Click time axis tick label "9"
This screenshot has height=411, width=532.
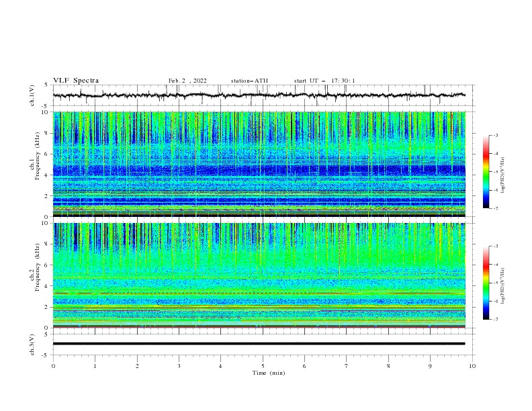coord(430,366)
